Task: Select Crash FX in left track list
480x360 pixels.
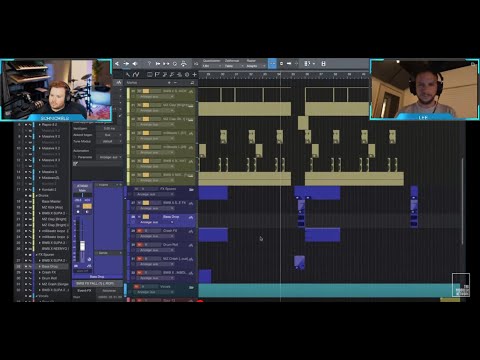Action: click(x=49, y=272)
